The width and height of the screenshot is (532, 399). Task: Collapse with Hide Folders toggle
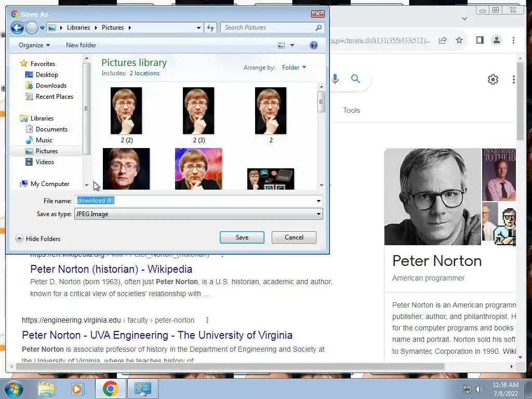pyautogui.click(x=38, y=238)
